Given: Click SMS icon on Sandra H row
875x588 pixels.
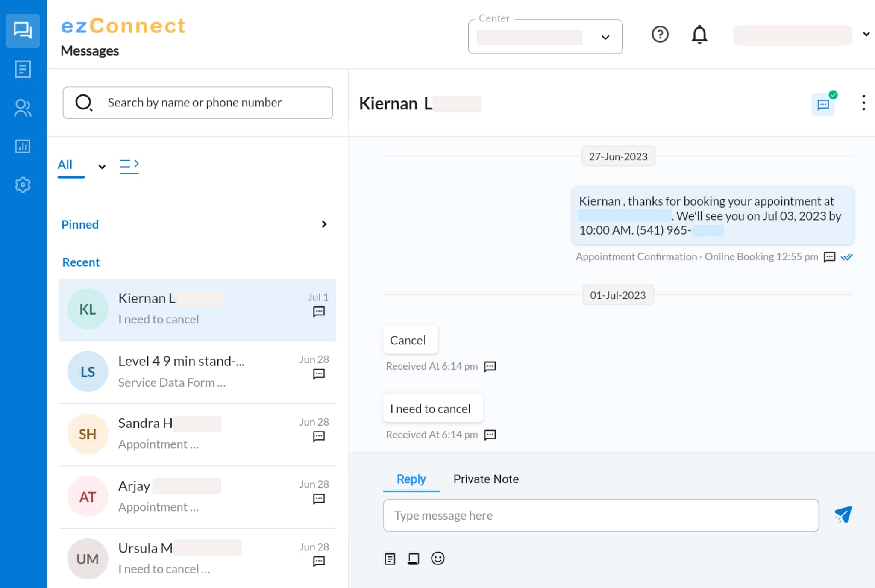Looking at the screenshot, I should click(319, 436).
